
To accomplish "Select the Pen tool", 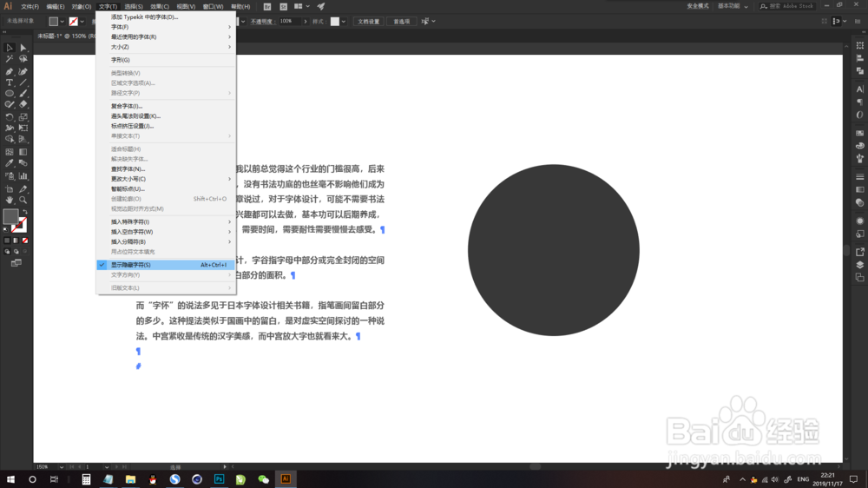I will coord(10,71).
